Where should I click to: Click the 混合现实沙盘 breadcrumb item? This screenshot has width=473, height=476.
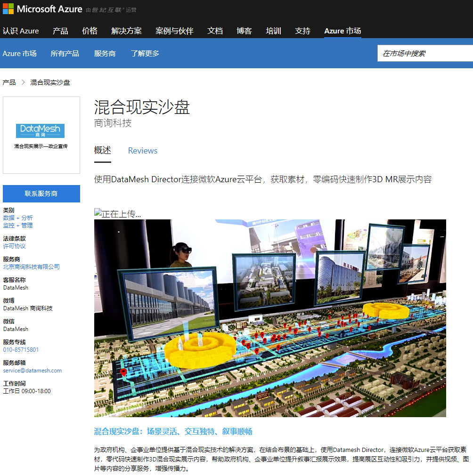click(50, 82)
